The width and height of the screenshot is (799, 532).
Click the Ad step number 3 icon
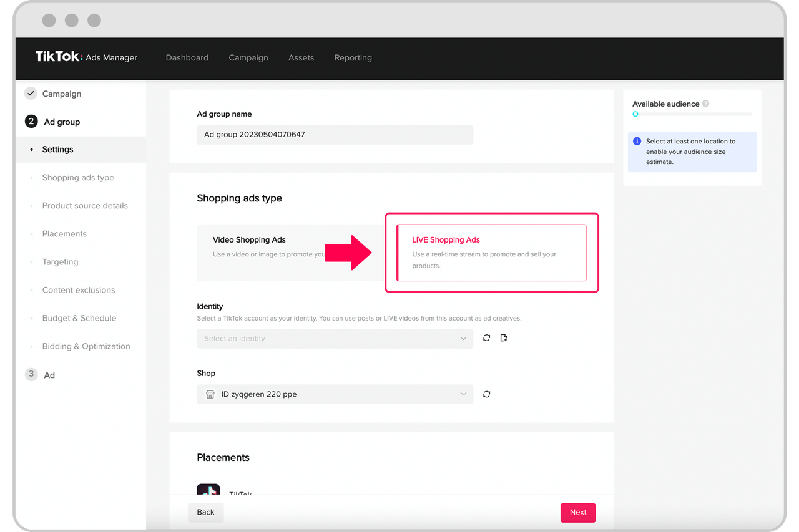click(31, 374)
